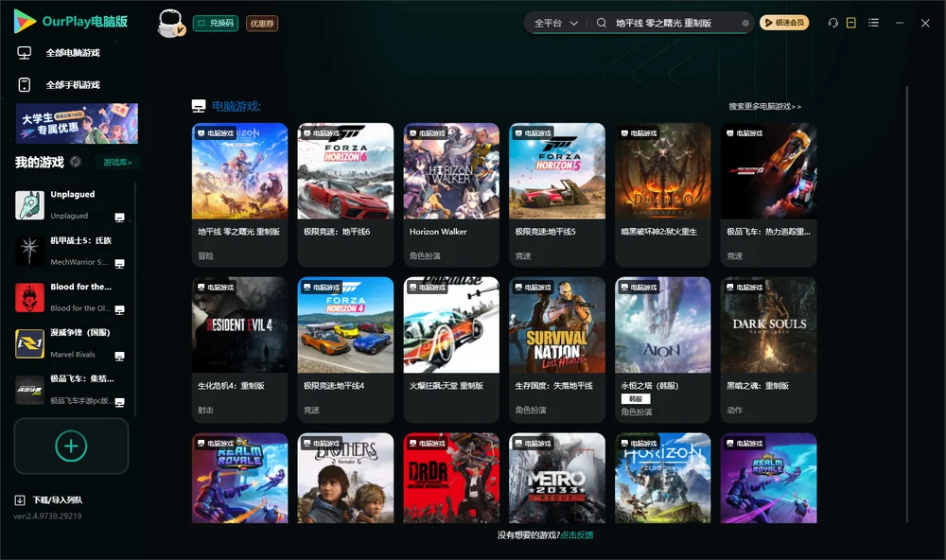Clear the search field text
Viewport: 946px width, 560px height.
[x=745, y=23]
